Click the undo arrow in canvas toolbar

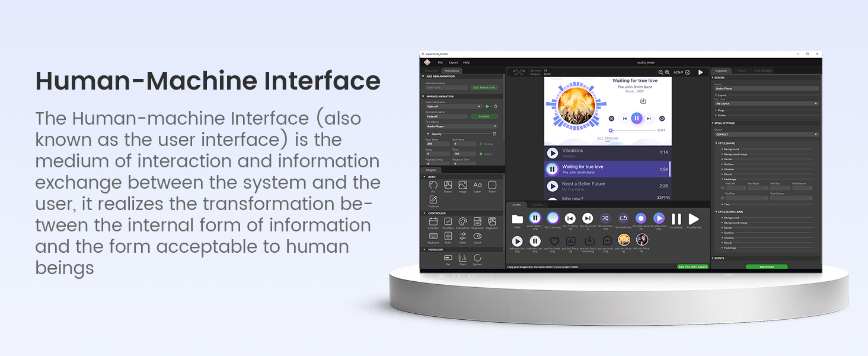pyautogui.click(x=515, y=72)
